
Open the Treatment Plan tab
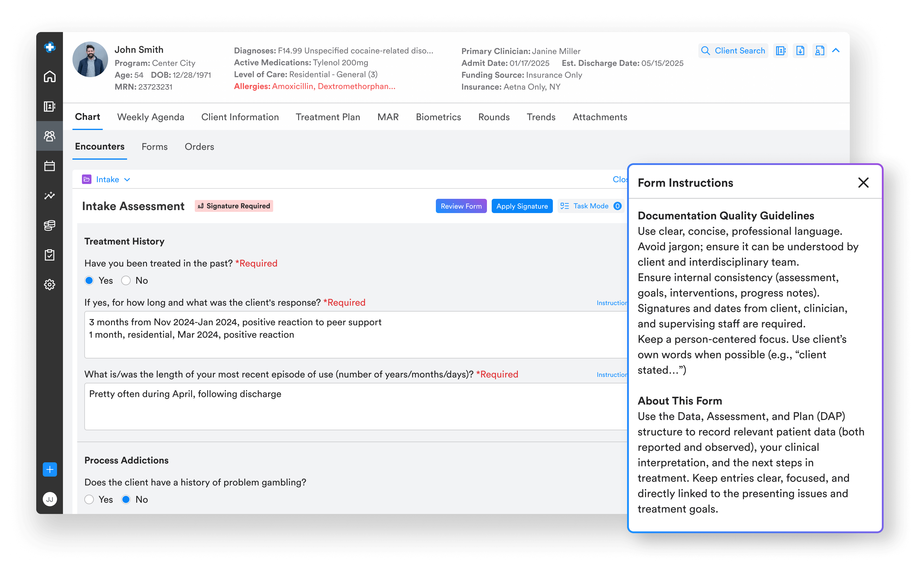328,117
